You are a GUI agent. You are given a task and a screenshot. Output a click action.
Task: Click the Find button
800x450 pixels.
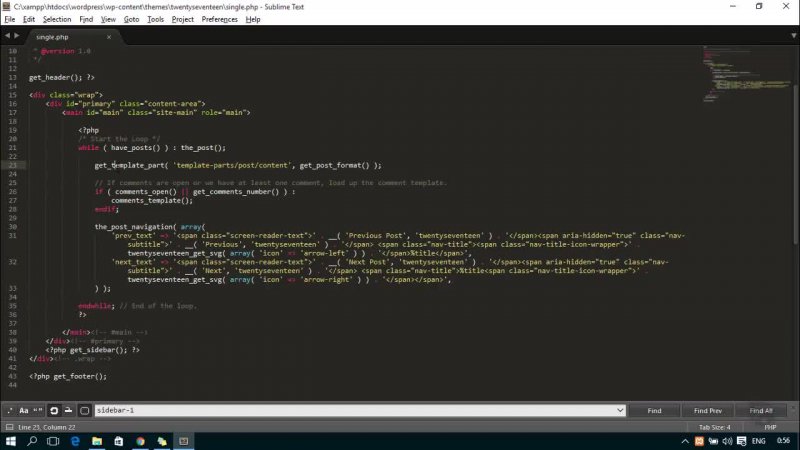pyautogui.click(x=654, y=411)
